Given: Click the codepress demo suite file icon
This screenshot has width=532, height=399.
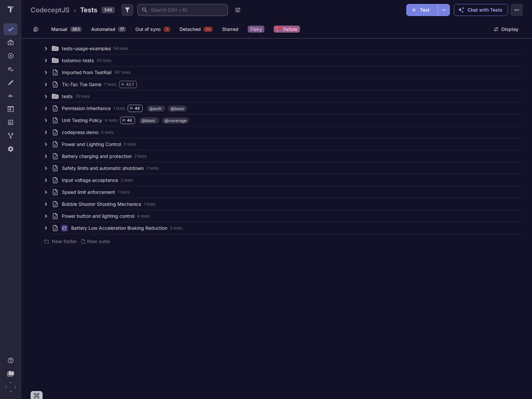Looking at the screenshot, I should coord(55,132).
